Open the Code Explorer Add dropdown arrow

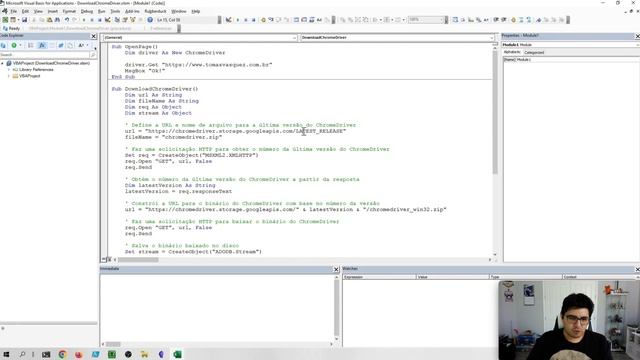[x=20, y=45]
